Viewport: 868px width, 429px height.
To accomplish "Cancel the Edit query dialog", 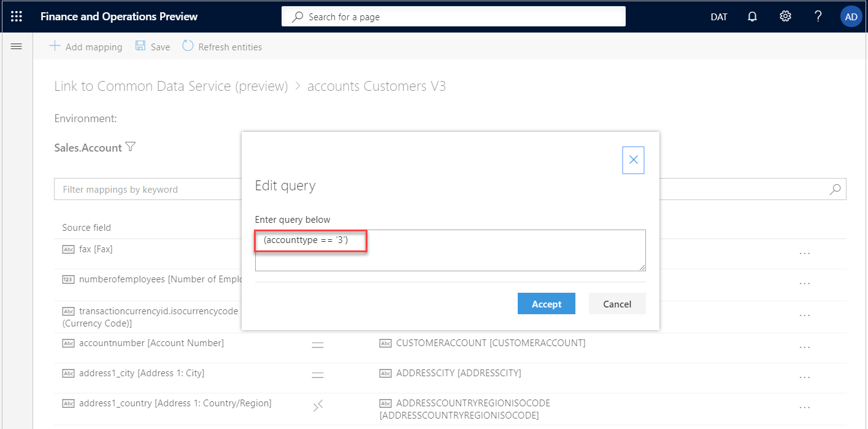I will coord(616,304).
